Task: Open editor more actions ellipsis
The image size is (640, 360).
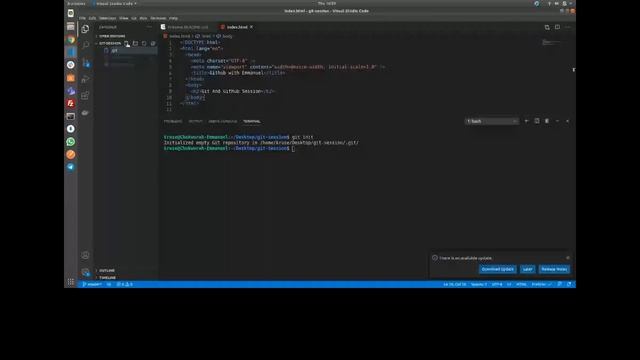Action: (568, 27)
